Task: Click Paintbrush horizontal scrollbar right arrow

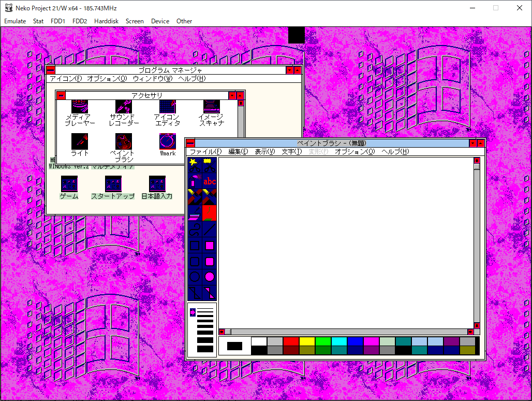Action: (x=470, y=332)
